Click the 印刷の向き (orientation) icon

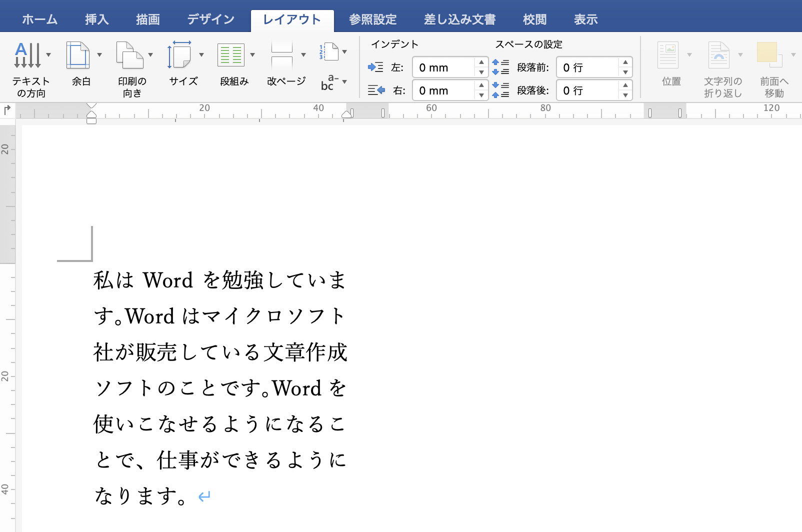(129, 55)
